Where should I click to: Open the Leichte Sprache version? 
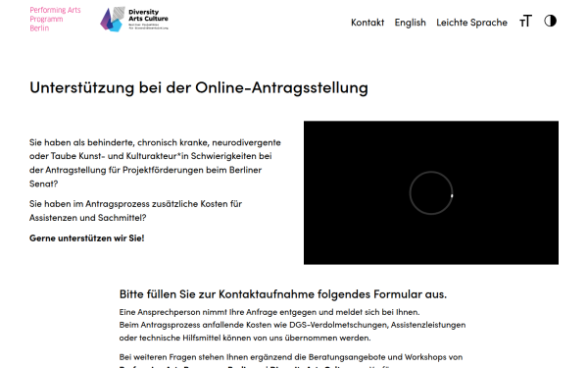pyautogui.click(x=471, y=23)
